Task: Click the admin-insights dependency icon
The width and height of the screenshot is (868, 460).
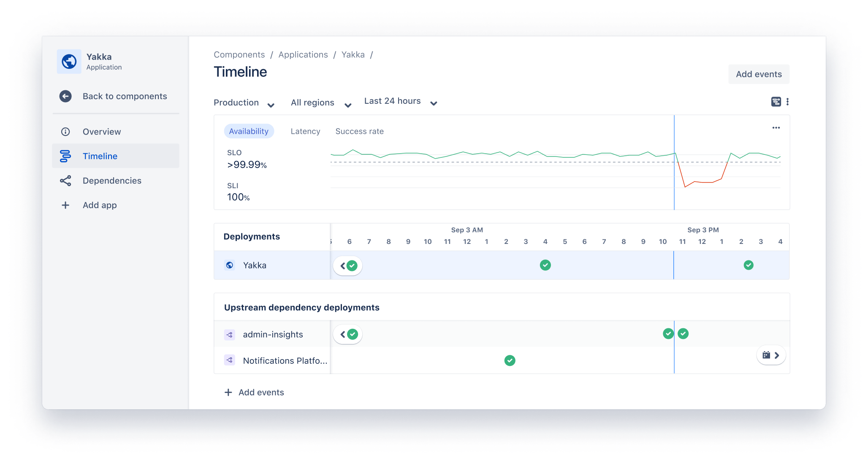Action: pos(230,335)
